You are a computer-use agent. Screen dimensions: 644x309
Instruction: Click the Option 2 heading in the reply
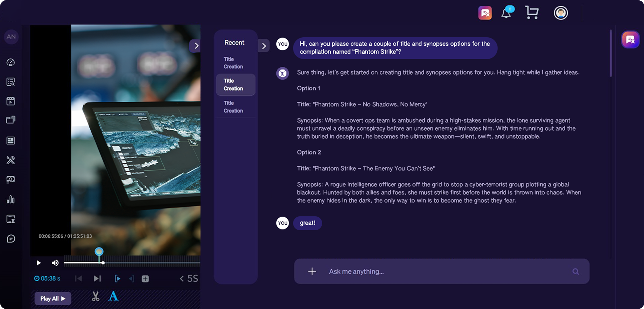click(x=309, y=152)
